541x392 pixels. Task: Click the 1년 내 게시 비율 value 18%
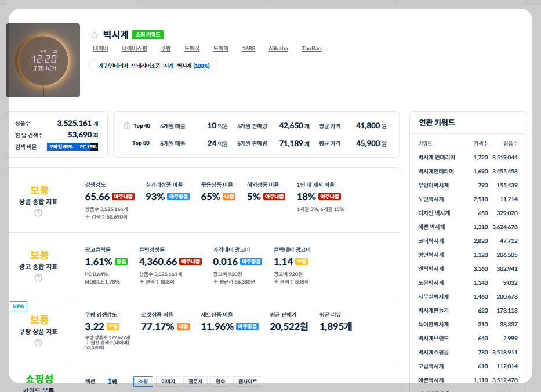coord(306,197)
